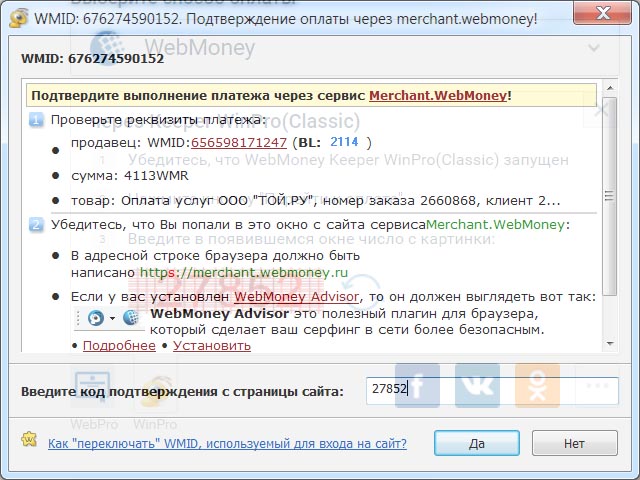The width and height of the screenshot is (640, 480).
Task: Click the confirmation code input field
Action: point(492,391)
